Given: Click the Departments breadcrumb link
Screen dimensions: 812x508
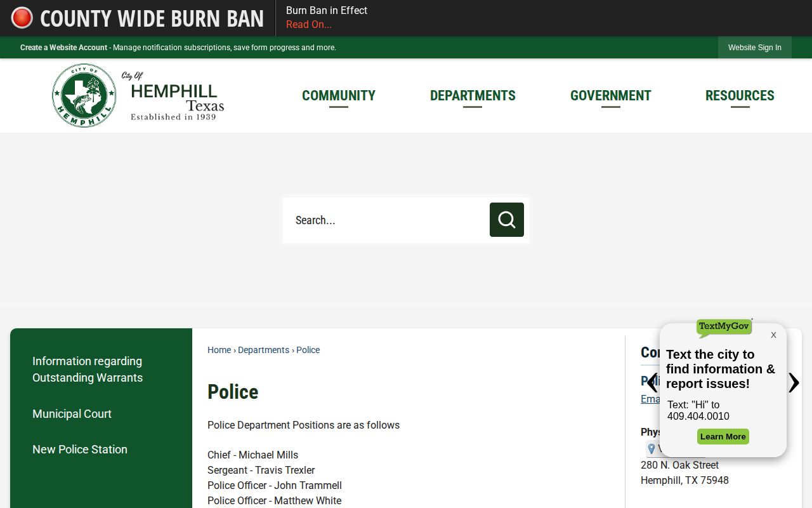Looking at the screenshot, I should 263,350.
